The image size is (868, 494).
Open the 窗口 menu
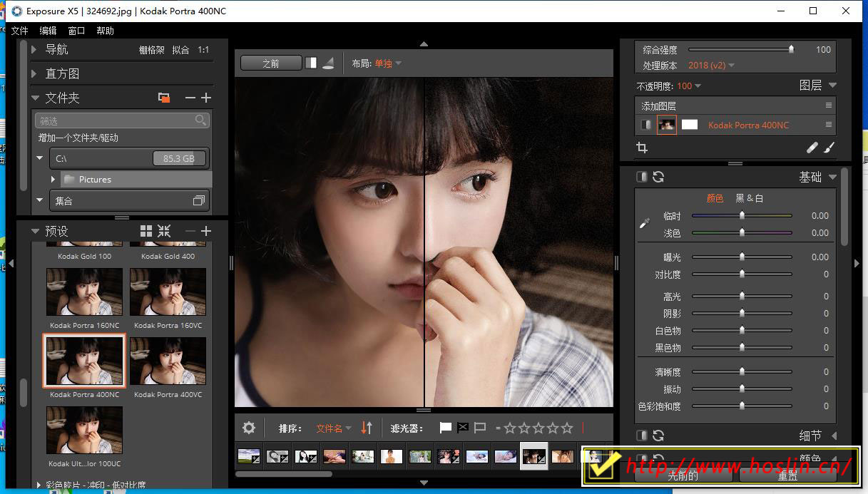[x=76, y=31]
